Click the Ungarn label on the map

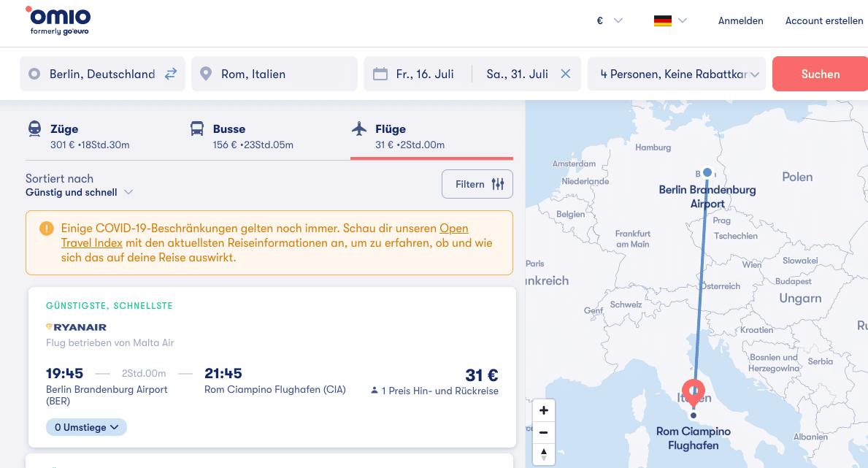(x=800, y=299)
